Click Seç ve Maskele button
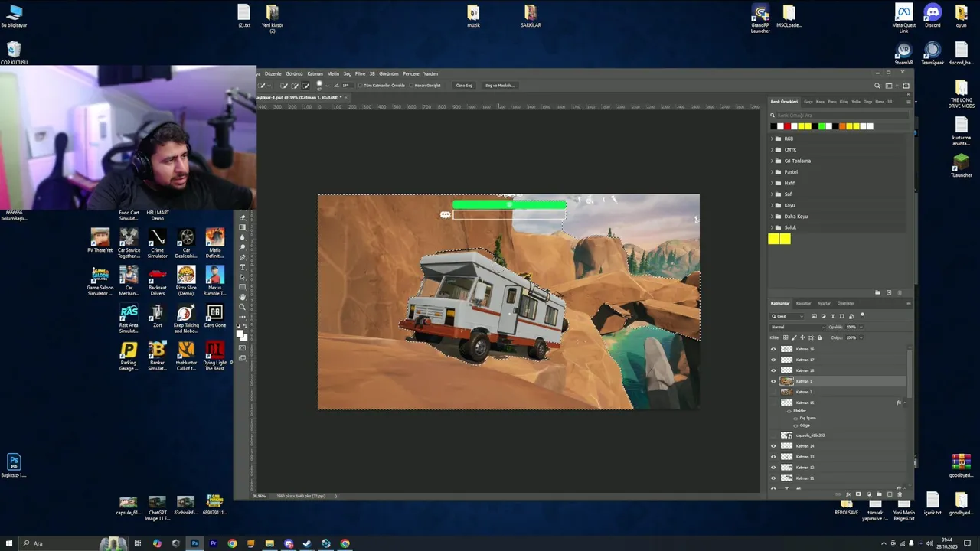Image resolution: width=980 pixels, height=551 pixels. 499,86
